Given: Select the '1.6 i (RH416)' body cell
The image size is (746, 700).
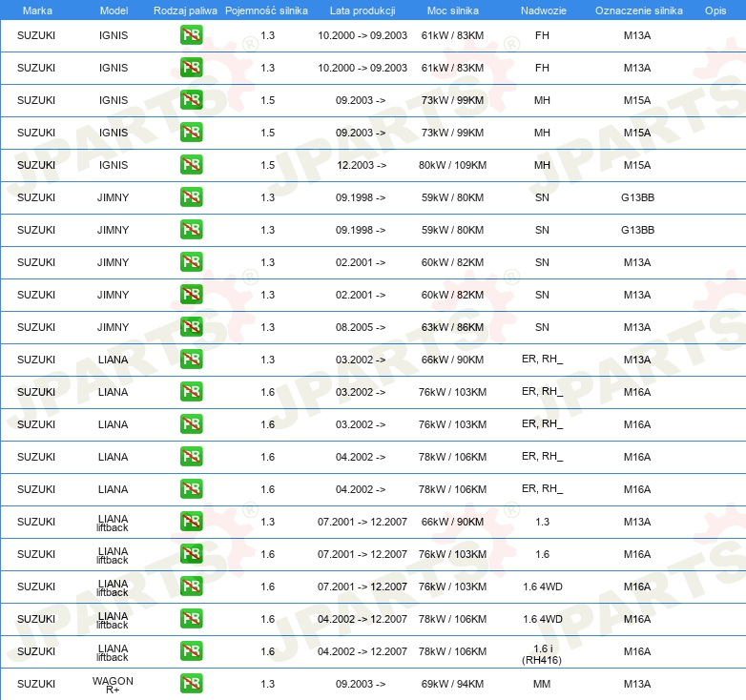Looking at the screenshot, I should 542,654.
